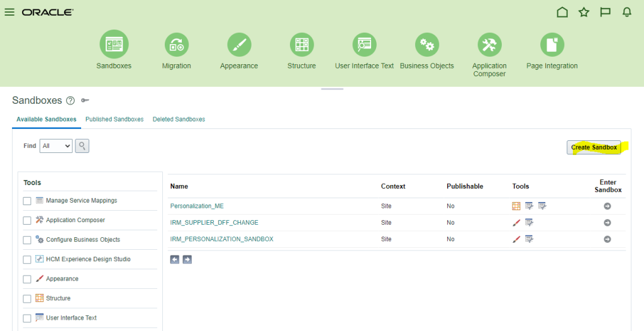Go to previous page with left arrow

pyautogui.click(x=175, y=259)
